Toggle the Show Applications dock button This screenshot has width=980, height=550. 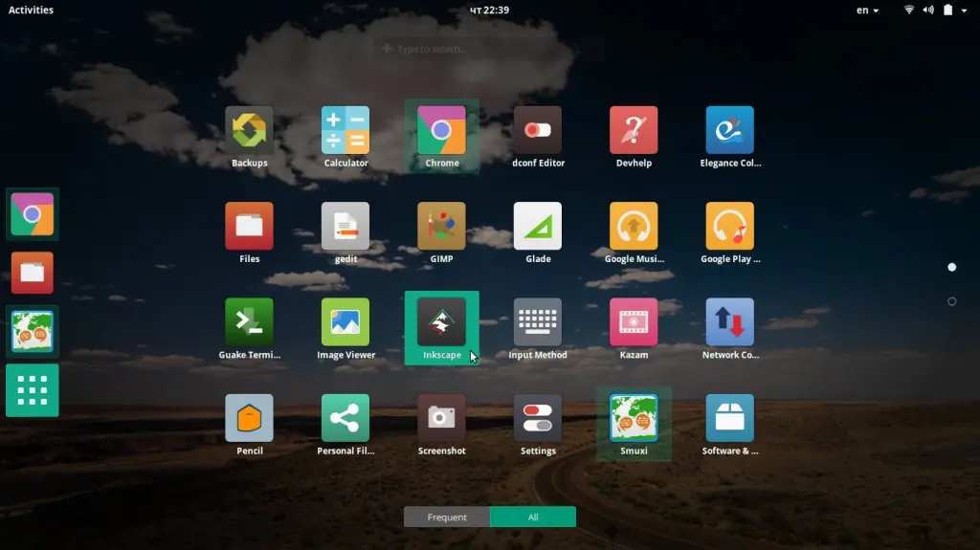pos(33,390)
